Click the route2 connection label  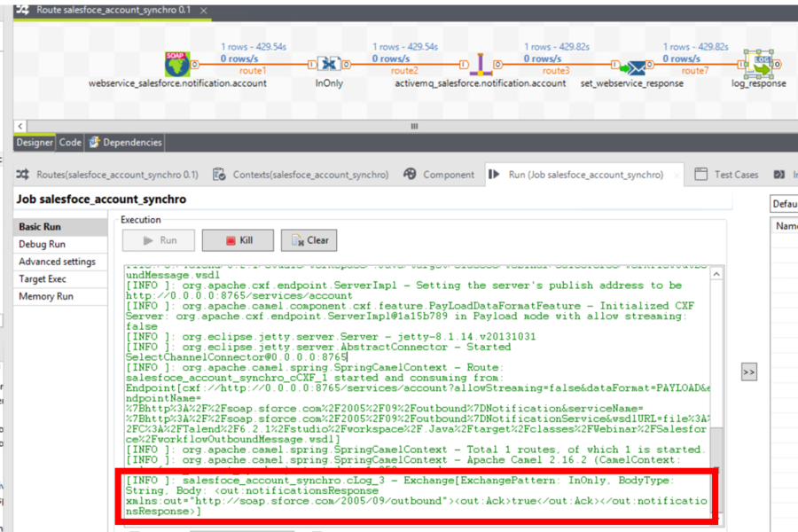(404, 71)
